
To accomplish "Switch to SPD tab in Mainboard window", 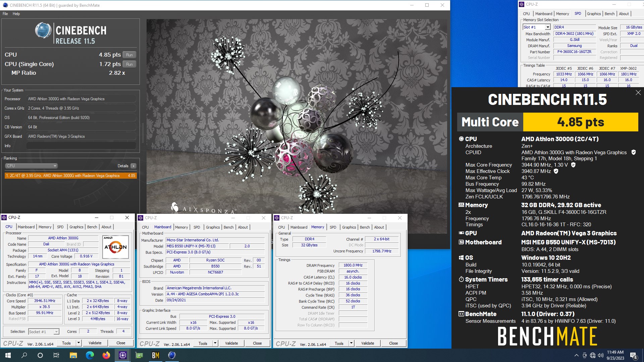I will pos(197,227).
